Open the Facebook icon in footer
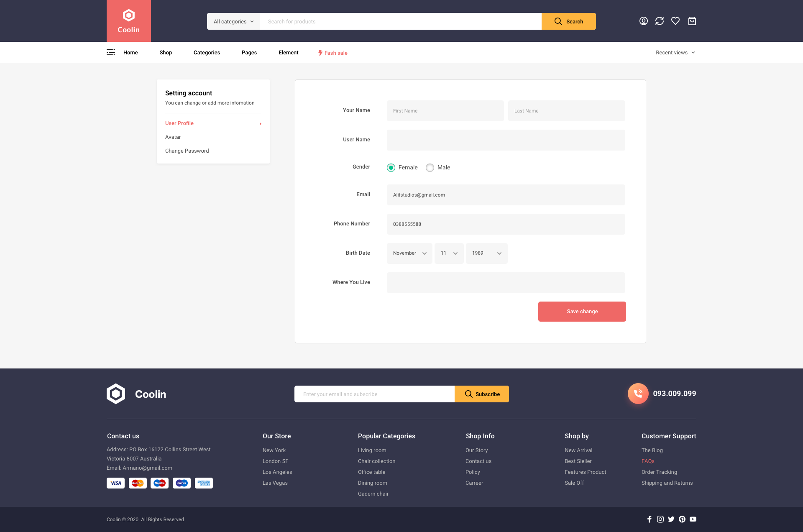 point(650,519)
